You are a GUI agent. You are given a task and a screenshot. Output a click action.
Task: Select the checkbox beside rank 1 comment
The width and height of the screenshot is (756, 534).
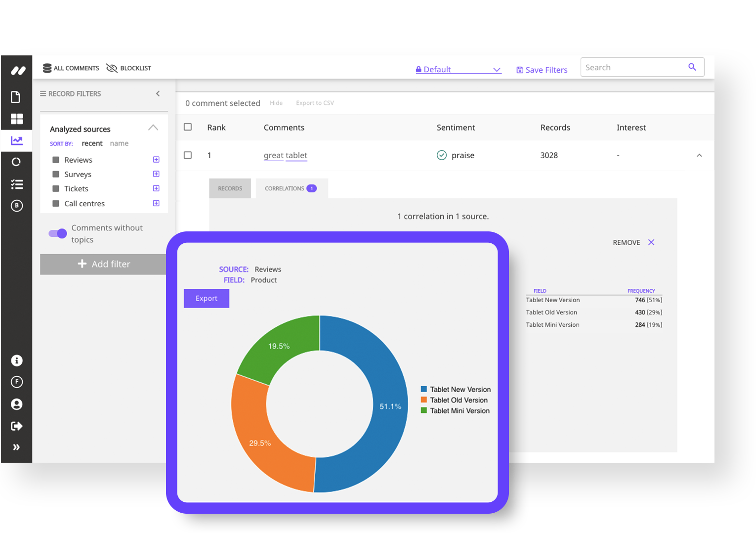tap(188, 155)
